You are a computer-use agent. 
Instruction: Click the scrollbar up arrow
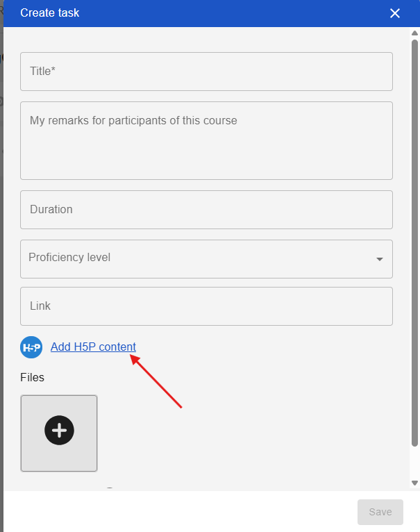pyautogui.click(x=415, y=33)
